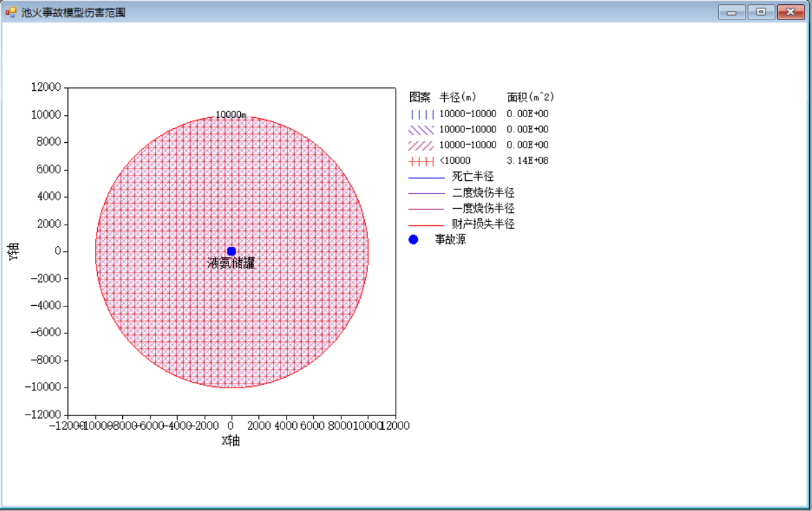Select the 事故源 legend label
Viewport: 812px width, 511px height.
pos(450,239)
